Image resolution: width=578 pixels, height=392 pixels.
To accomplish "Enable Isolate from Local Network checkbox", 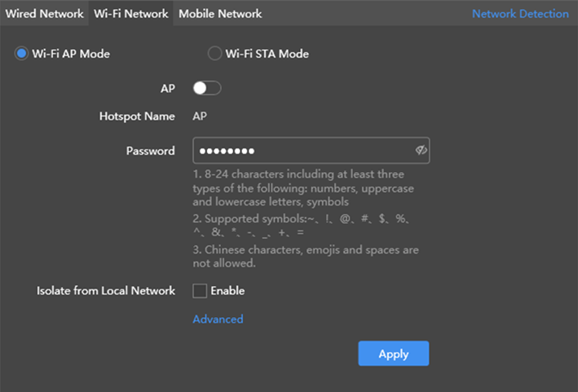I will [x=200, y=291].
